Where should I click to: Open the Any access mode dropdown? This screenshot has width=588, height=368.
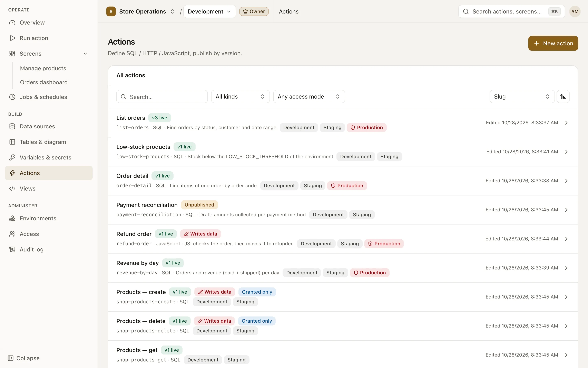click(309, 97)
